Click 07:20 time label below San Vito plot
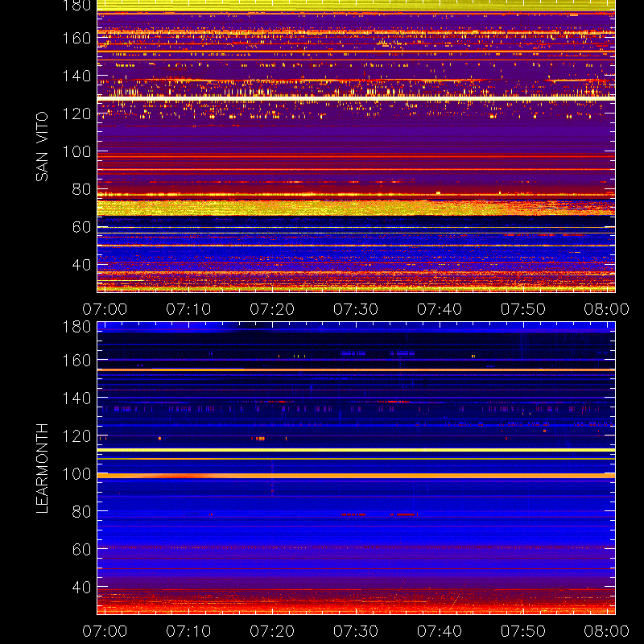This screenshot has height=644, width=644. (x=272, y=309)
